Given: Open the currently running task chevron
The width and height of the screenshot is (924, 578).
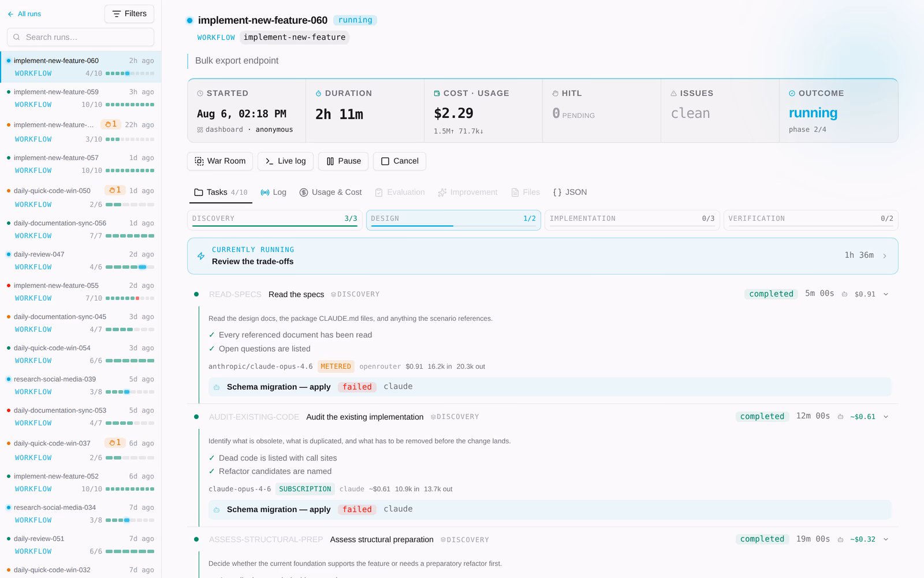Looking at the screenshot, I should (x=885, y=256).
